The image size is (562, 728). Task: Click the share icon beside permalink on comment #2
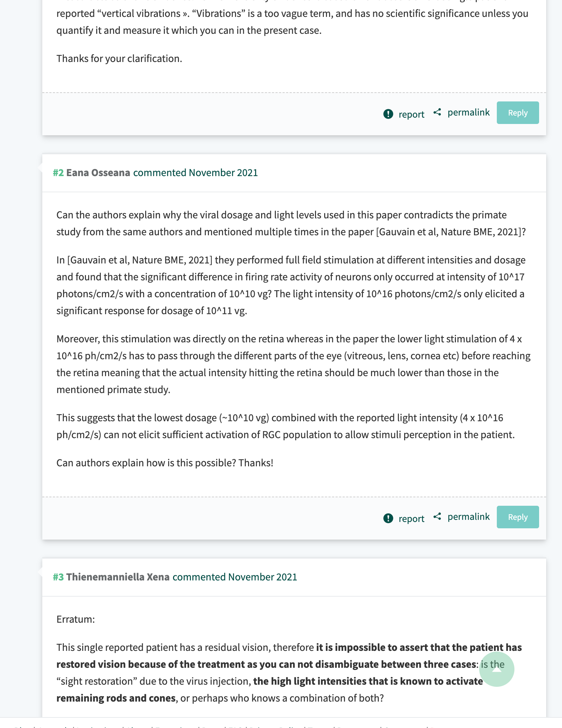[x=438, y=517]
